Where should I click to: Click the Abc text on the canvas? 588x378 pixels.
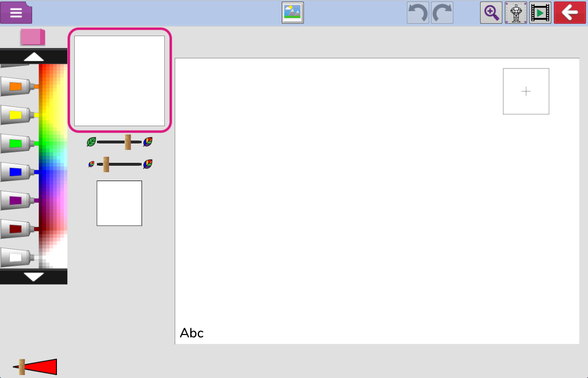[192, 333]
